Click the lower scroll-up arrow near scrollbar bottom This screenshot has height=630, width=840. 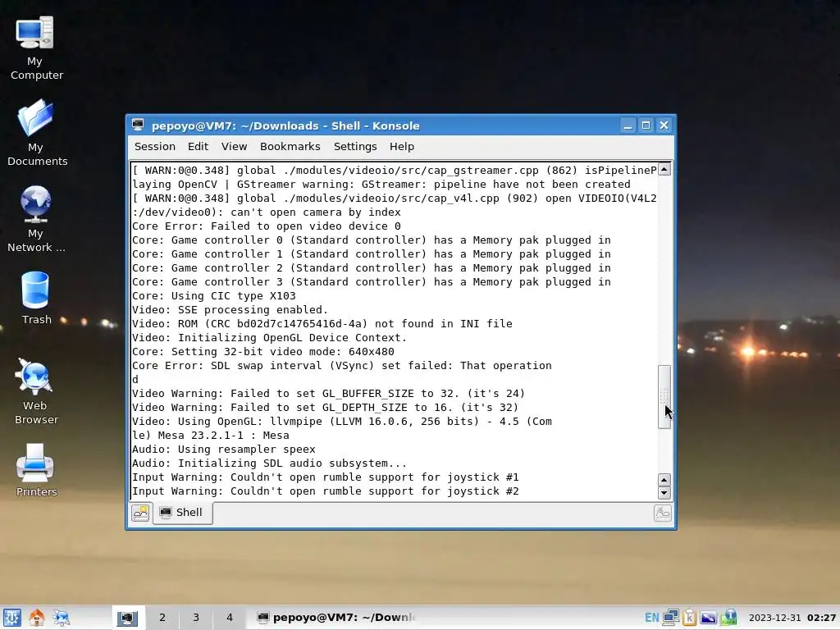pyautogui.click(x=664, y=480)
